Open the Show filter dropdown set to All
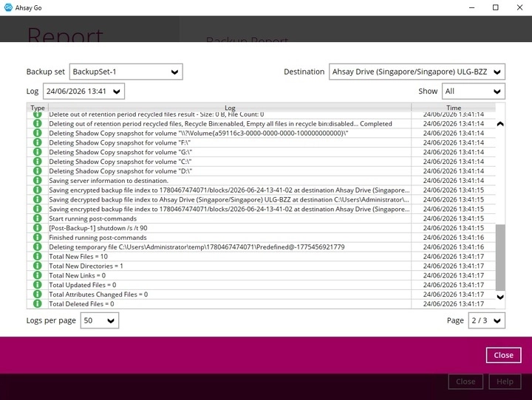 tap(474, 92)
